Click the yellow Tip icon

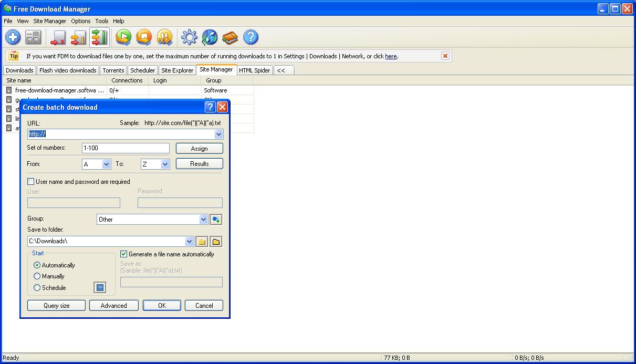click(x=14, y=56)
